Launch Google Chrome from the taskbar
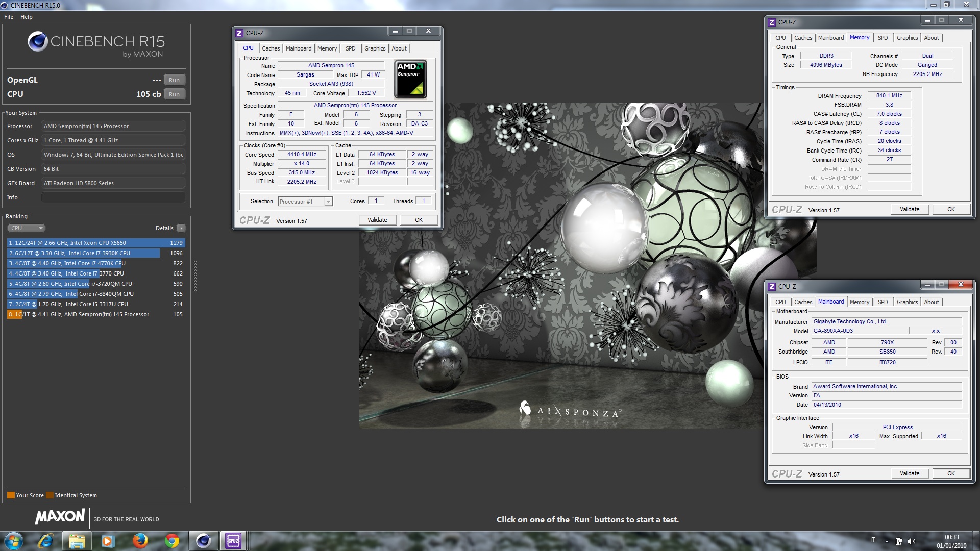Viewport: 980px width, 551px height. pyautogui.click(x=172, y=541)
